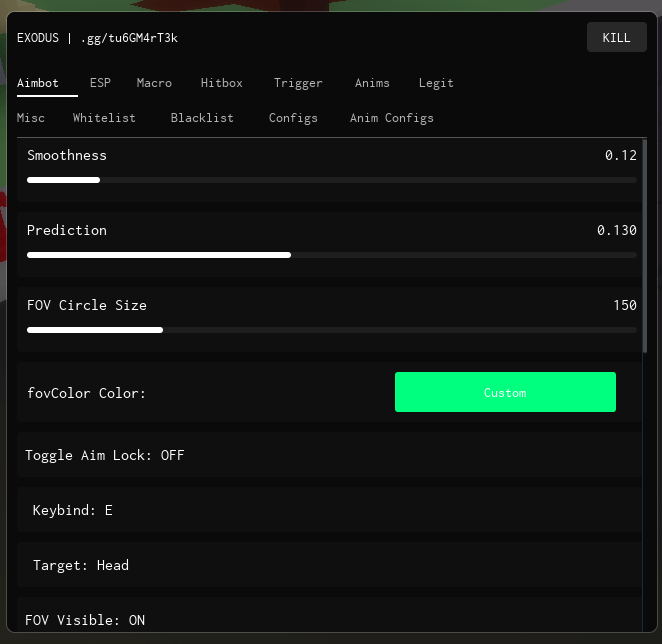
Task: Open the ESP tab
Action: click(x=100, y=83)
